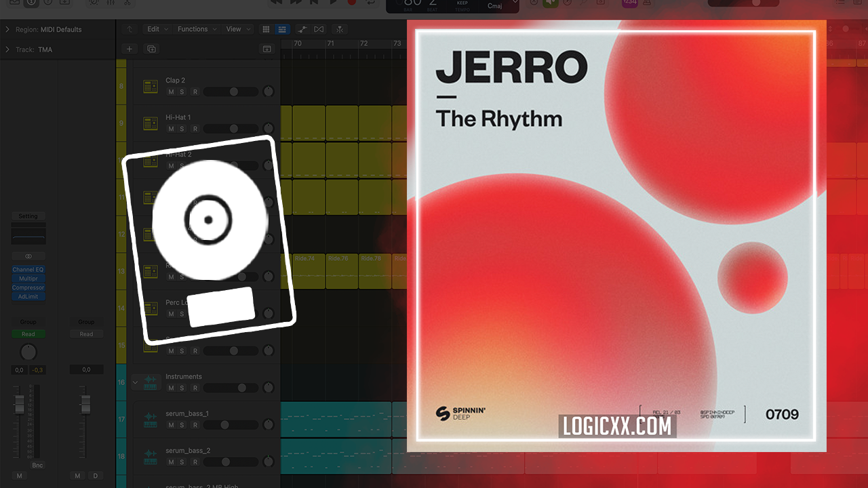
Task: Adjust the Instruments track pan knob
Action: 269,388
